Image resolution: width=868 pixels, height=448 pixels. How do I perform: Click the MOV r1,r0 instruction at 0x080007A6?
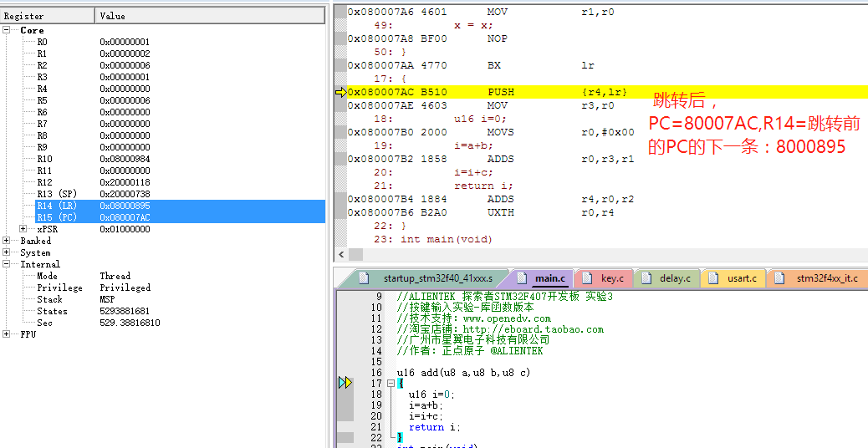click(x=481, y=12)
